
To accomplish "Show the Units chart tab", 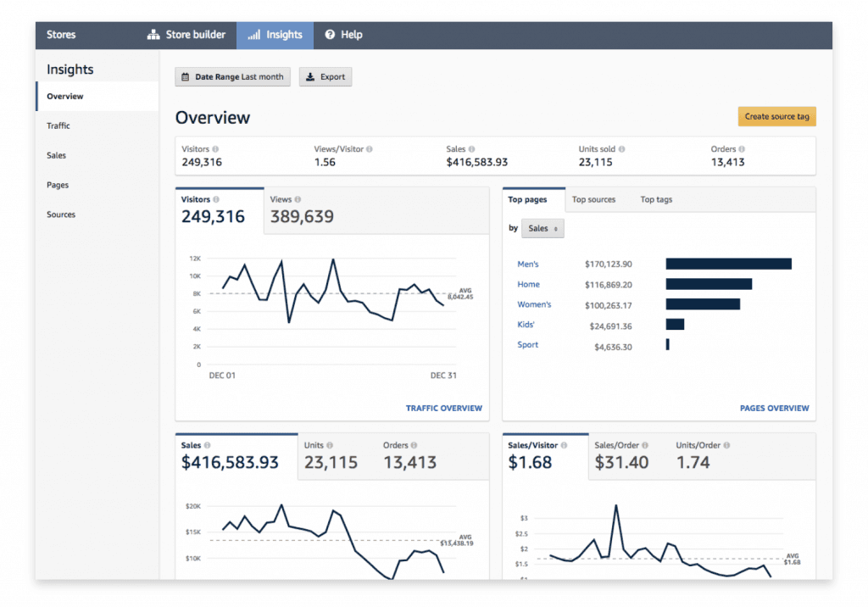I will point(331,454).
